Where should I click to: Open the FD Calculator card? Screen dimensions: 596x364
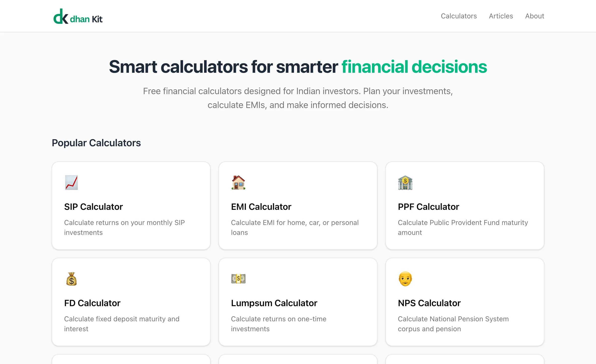[131, 302]
